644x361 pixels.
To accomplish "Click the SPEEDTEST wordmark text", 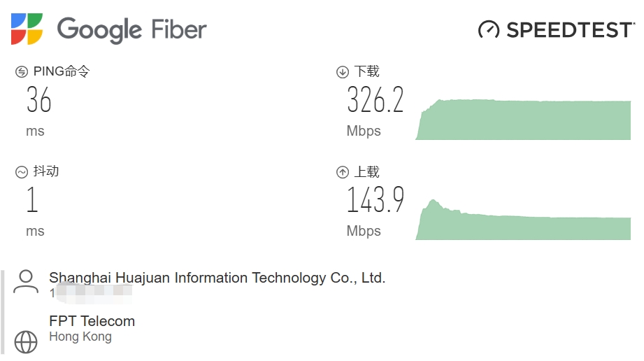I will (x=569, y=30).
